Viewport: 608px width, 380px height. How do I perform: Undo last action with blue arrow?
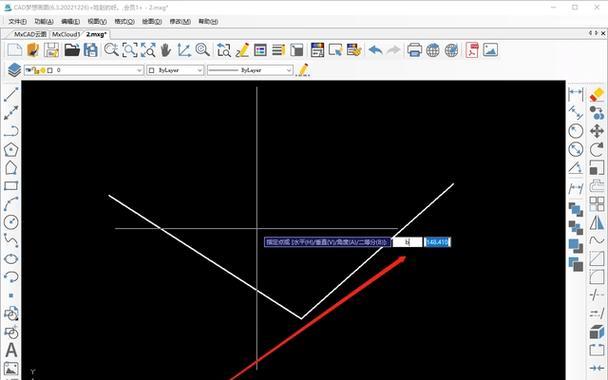pyautogui.click(x=375, y=50)
